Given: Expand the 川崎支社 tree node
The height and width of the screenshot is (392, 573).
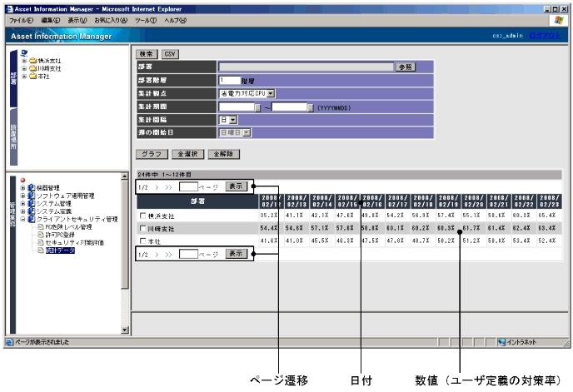Looking at the screenshot, I should 24,68.
